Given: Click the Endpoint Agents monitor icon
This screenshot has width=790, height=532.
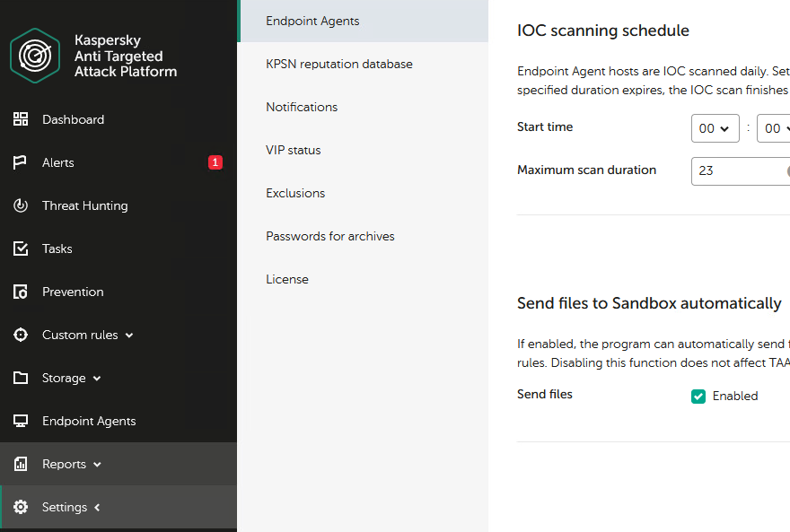Looking at the screenshot, I should coord(21,421).
